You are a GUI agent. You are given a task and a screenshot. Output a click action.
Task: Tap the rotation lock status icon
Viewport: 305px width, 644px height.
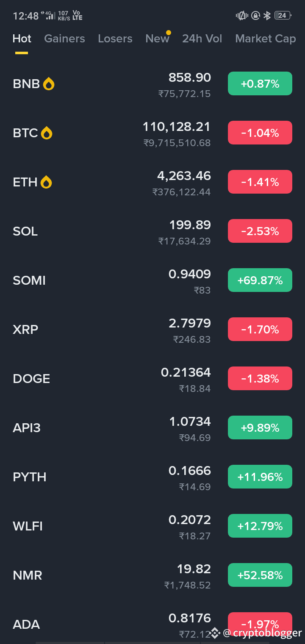[x=255, y=16]
